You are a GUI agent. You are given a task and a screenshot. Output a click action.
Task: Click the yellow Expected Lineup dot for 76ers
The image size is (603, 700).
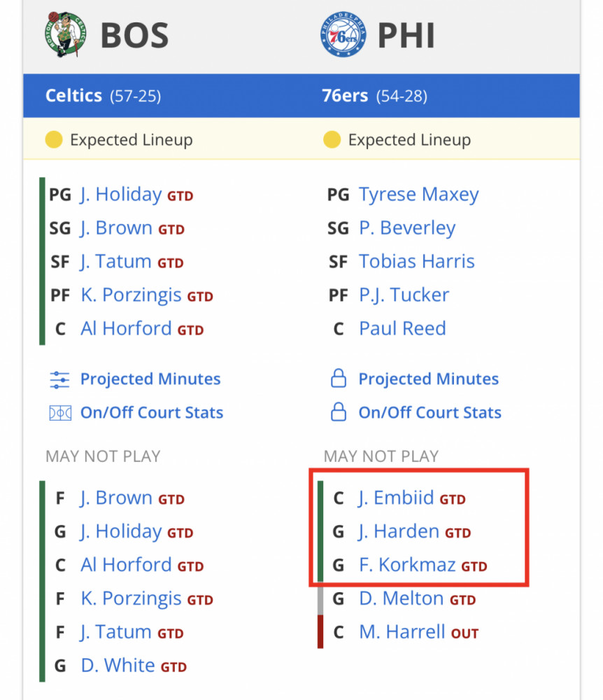coord(332,140)
